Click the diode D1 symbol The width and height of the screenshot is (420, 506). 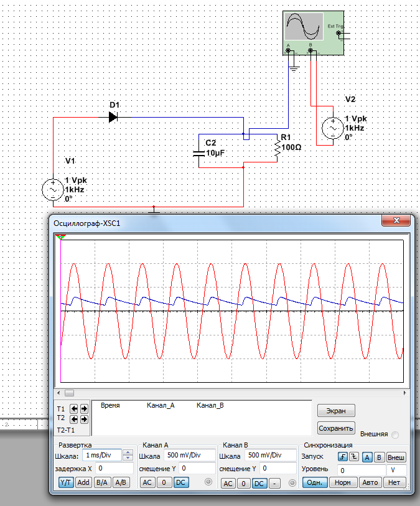tap(113, 117)
